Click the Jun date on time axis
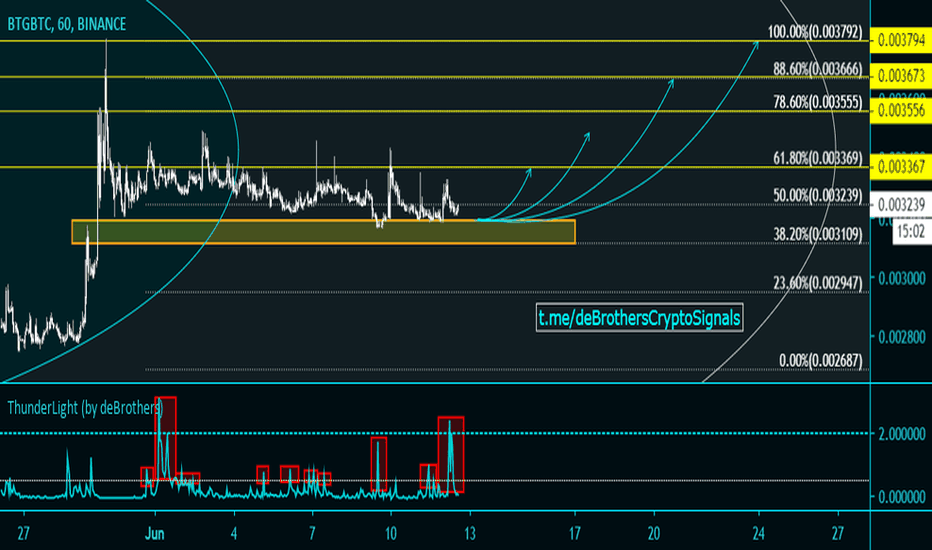The height and width of the screenshot is (550, 932). point(155,533)
